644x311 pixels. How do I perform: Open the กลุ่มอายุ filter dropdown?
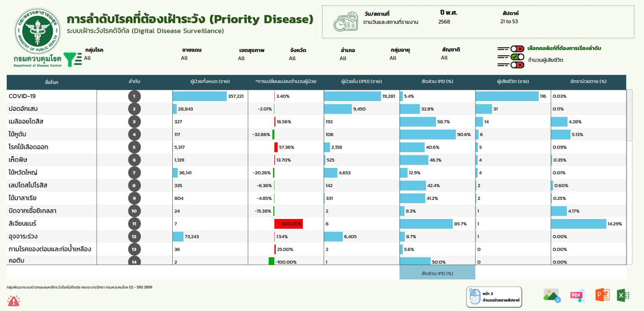click(393, 58)
